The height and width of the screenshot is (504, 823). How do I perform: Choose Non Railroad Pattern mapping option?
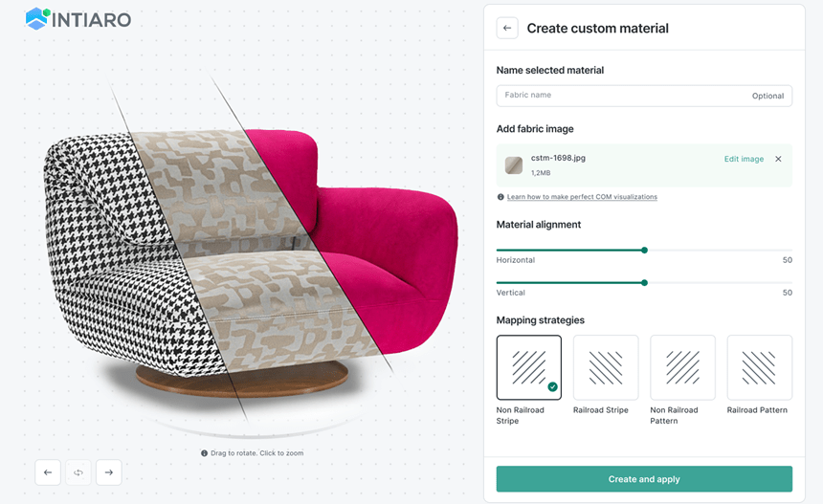(682, 367)
